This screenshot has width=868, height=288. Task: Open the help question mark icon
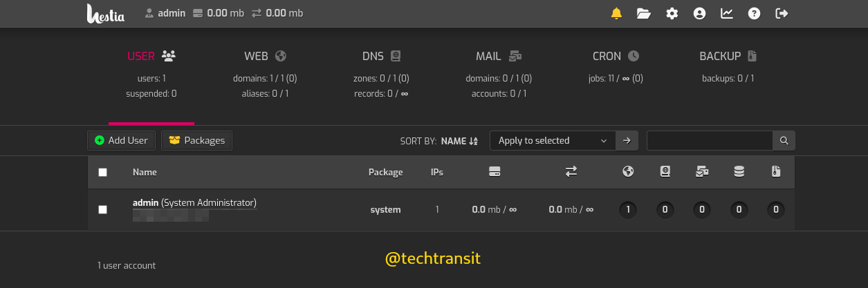tap(755, 13)
